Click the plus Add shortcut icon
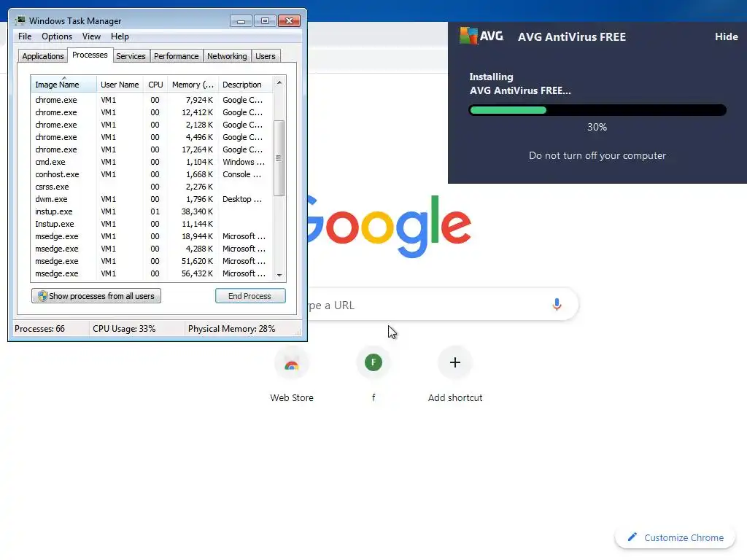 click(455, 363)
